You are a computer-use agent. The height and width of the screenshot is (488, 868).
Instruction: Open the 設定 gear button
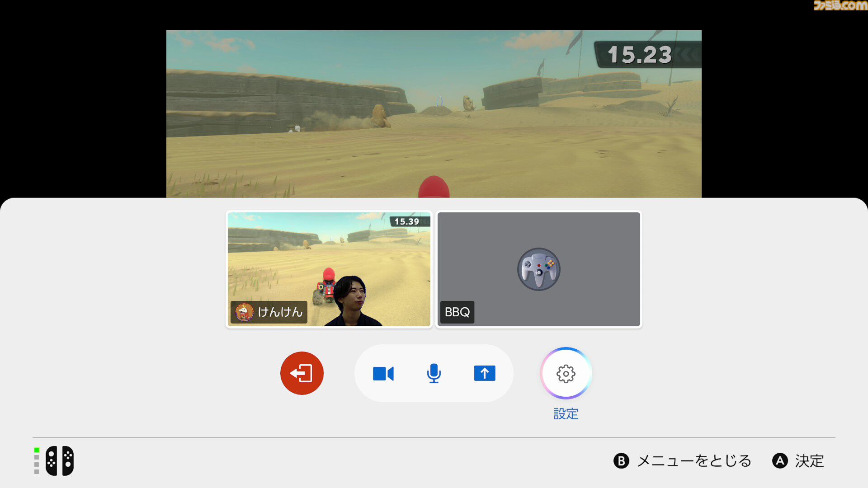click(566, 373)
